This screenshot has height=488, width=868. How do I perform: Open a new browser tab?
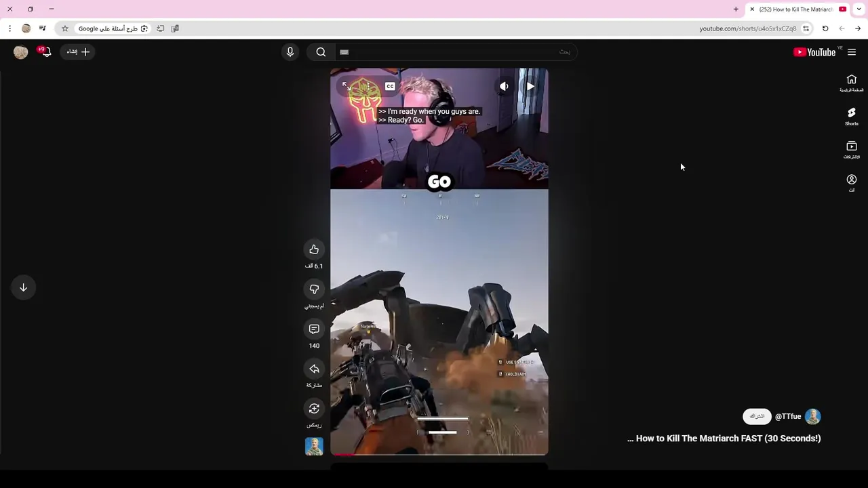coord(736,9)
